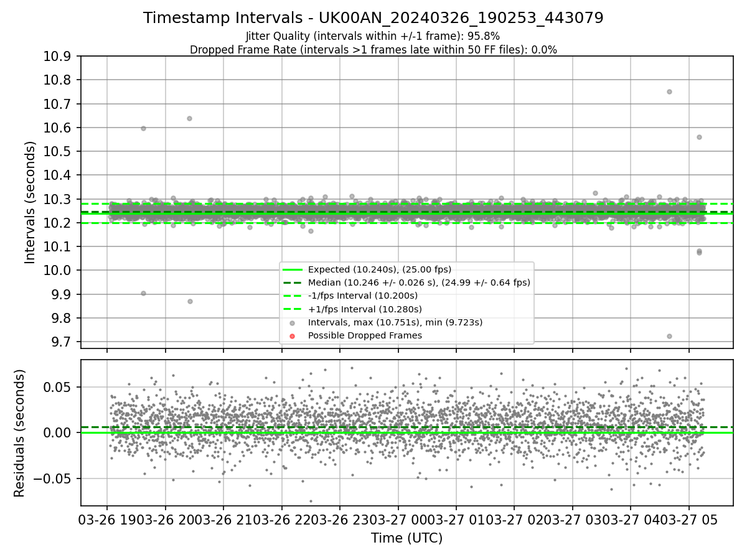Select the outlier point near 9.87 seconds
Viewport: 747px width, 560px height.
point(190,301)
